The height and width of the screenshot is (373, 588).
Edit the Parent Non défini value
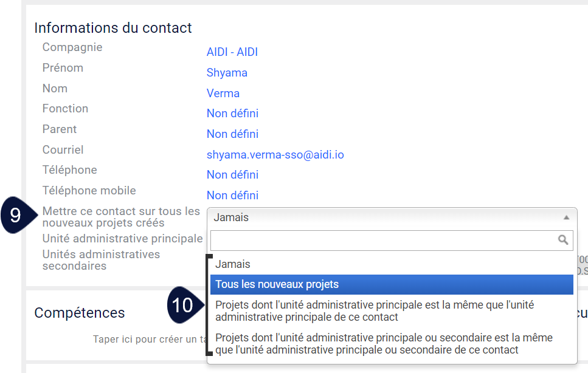232,134
